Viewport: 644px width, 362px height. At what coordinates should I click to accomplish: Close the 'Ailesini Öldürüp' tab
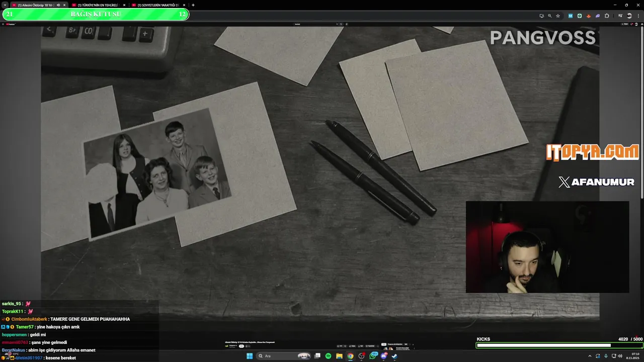tap(64, 5)
